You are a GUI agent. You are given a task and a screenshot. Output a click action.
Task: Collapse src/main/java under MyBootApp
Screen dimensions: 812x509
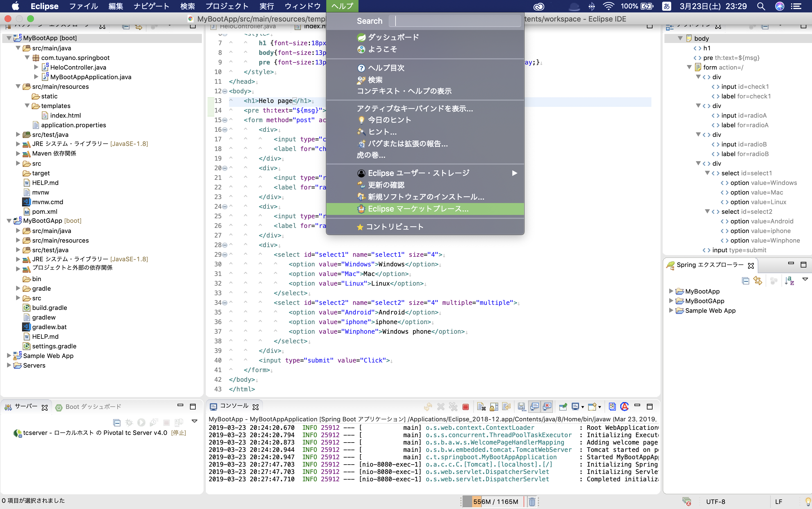tap(18, 48)
